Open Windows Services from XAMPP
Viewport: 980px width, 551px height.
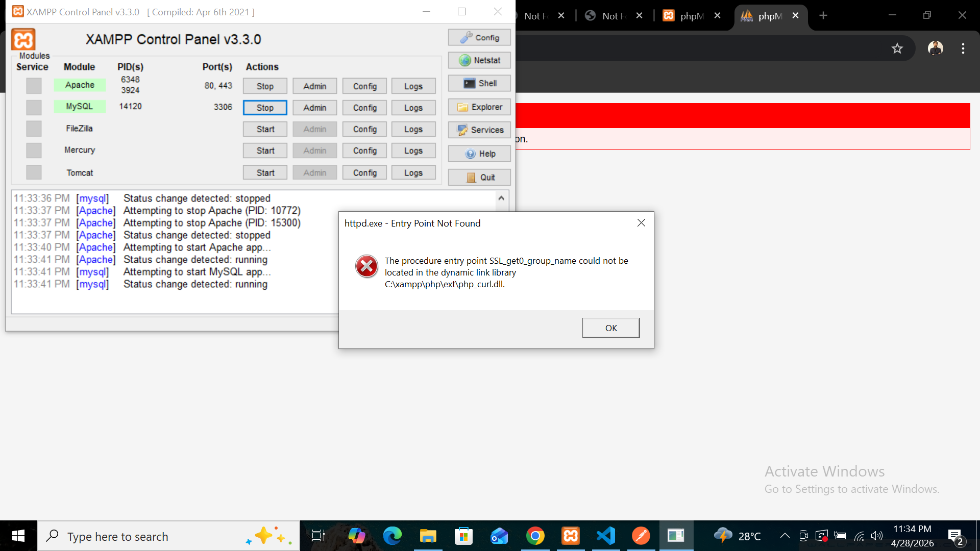(x=479, y=130)
